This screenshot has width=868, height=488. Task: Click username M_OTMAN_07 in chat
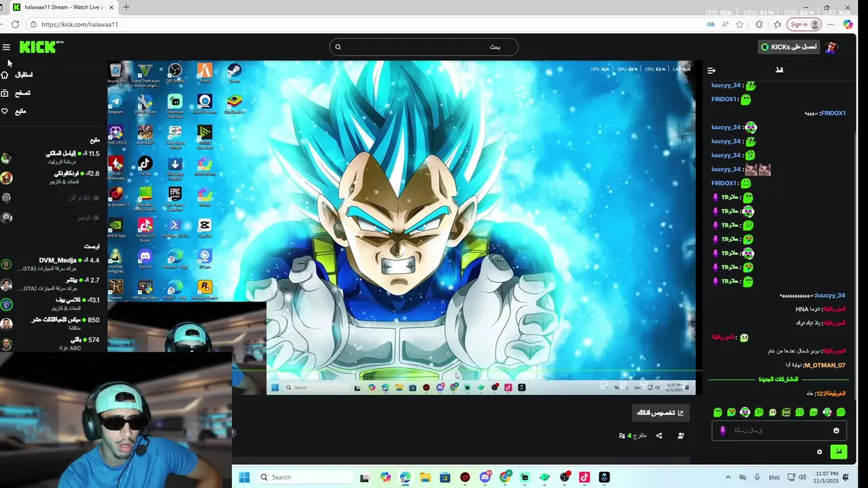[x=825, y=365]
